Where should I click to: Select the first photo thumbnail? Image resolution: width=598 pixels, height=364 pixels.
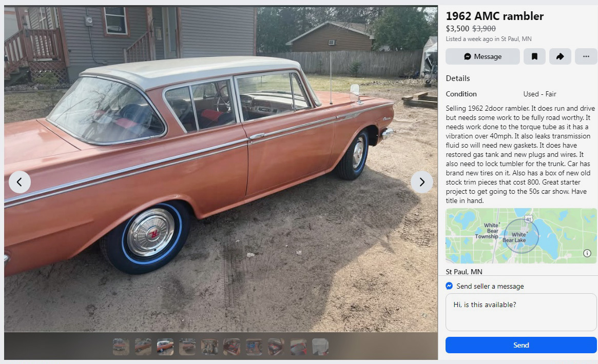coord(121,347)
